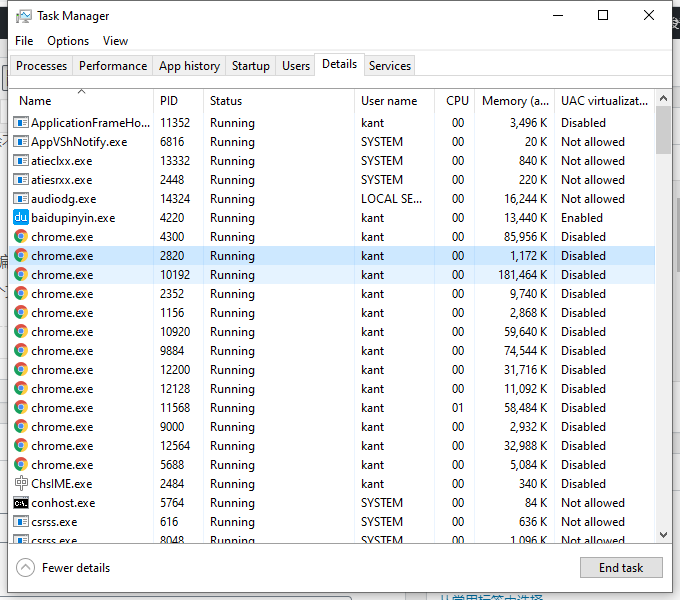Click Chrome icon for PID 10192
This screenshot has height=600, width=680.
click(x=21, y=274)
